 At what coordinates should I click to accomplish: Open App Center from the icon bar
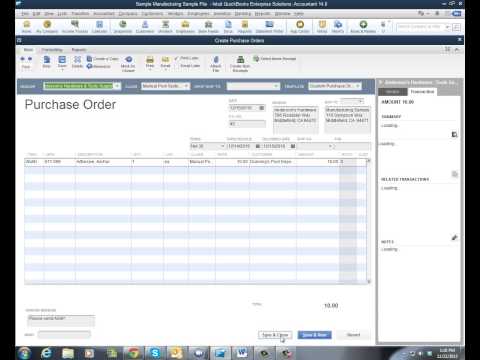tap(300, 26)
